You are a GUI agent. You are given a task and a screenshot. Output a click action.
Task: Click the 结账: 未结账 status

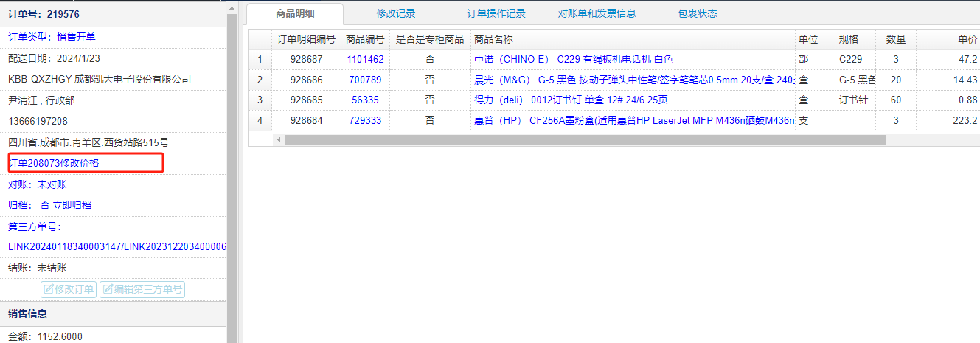coord(37,268)
